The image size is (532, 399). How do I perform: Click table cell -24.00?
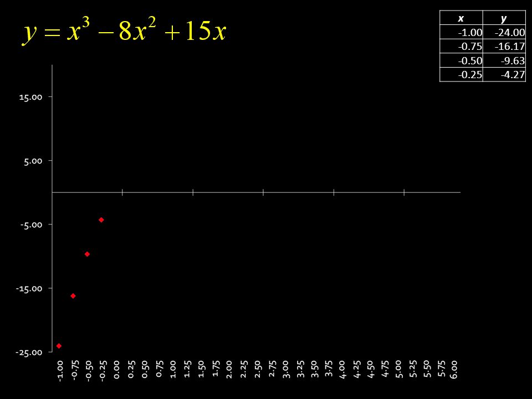pyautogui.click(x=504, y=32)
